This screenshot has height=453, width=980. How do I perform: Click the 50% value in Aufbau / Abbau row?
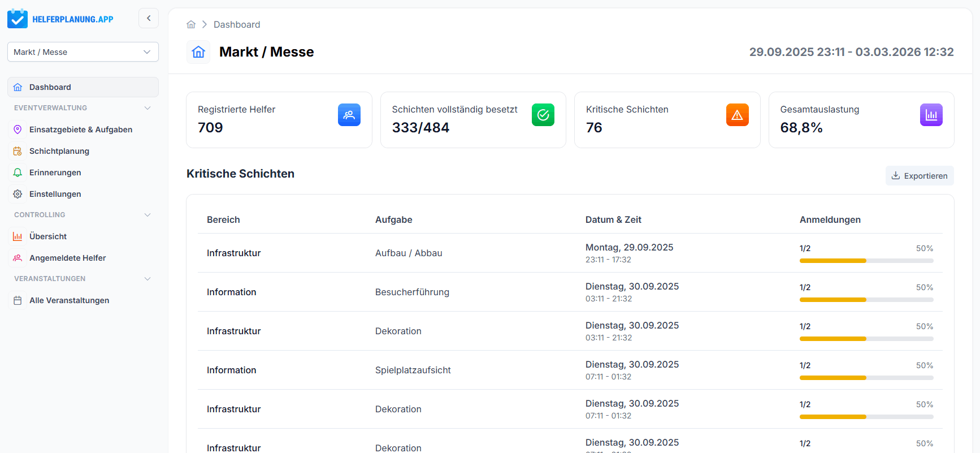coord(925,248)
